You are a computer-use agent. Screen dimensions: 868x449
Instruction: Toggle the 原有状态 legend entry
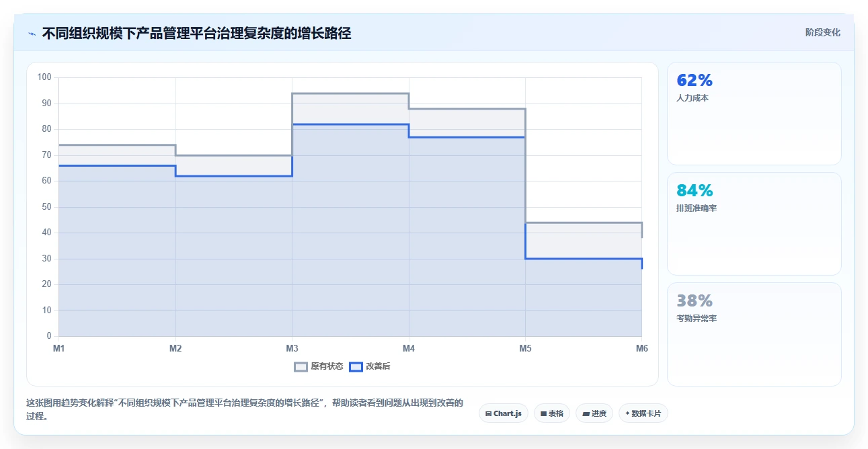319,366
